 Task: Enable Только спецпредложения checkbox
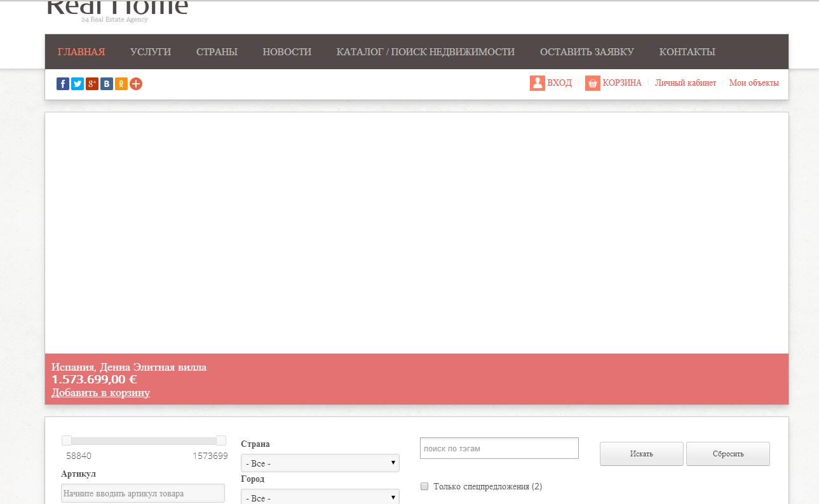tap(424, 487)
